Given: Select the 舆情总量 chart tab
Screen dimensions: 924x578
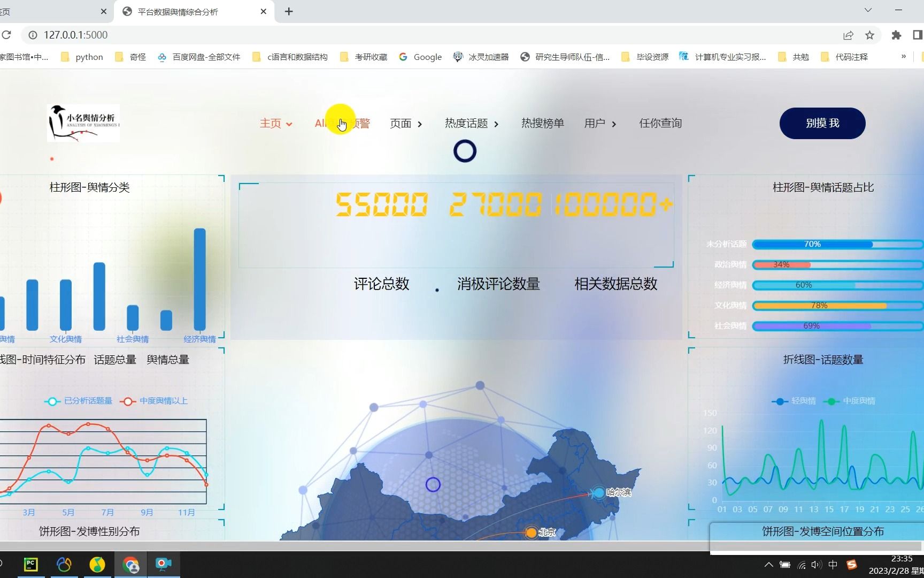Looking at the screenshot, I should click(168, 360).
